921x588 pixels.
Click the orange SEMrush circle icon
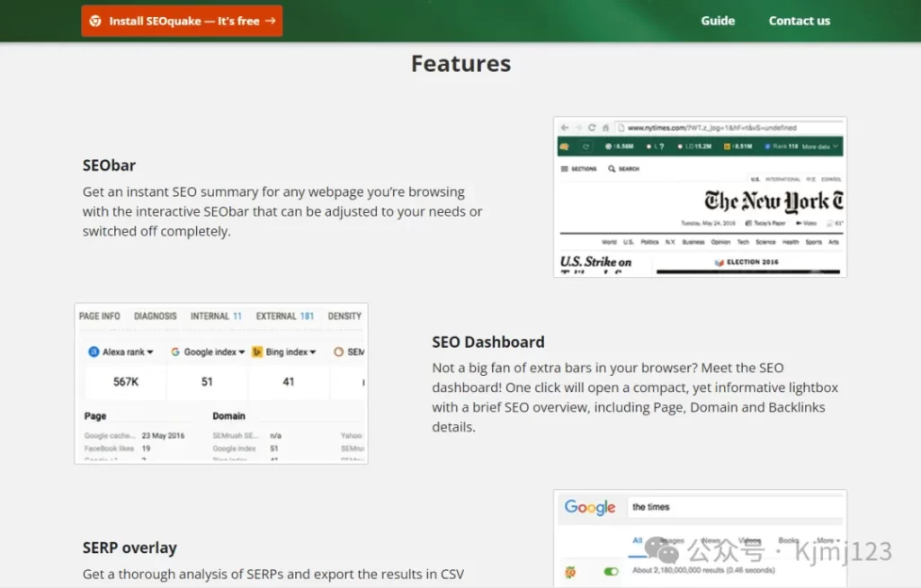pyautogui.click(x=338, y=352)
